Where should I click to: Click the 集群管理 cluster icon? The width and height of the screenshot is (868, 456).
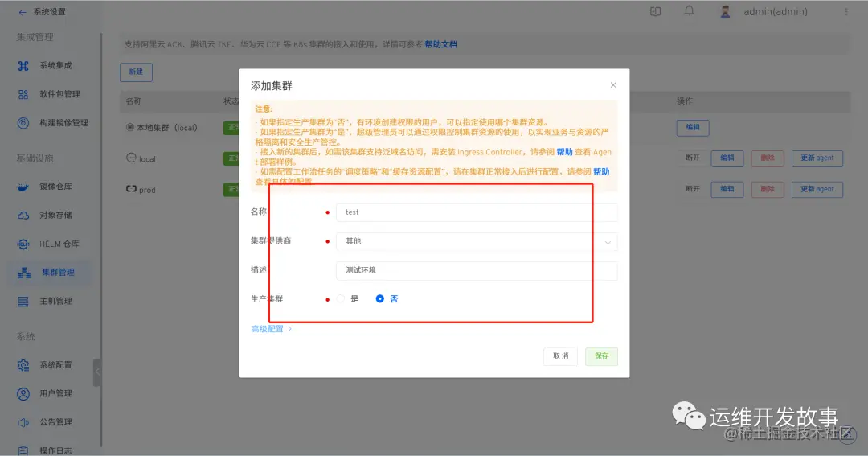click(24, 273)
